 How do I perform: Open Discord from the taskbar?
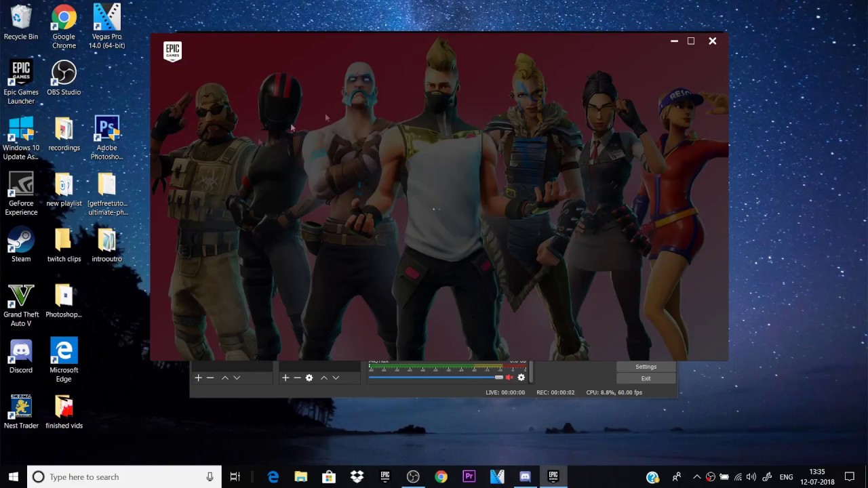click(x=525, y=476)
